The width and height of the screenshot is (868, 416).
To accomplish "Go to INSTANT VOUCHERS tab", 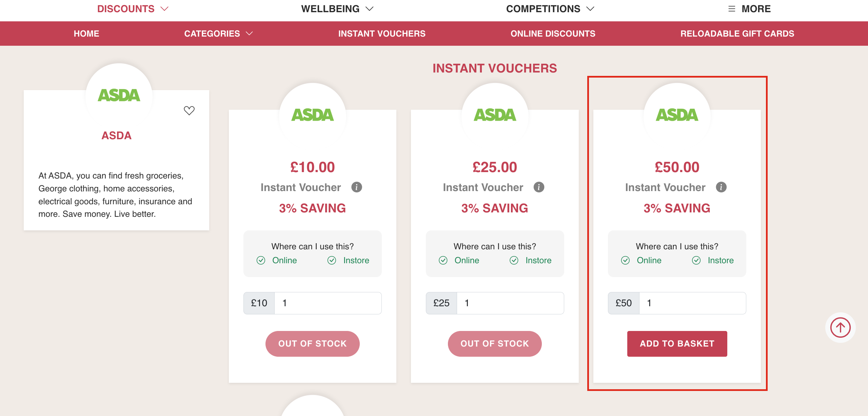I will click(382, 34).
